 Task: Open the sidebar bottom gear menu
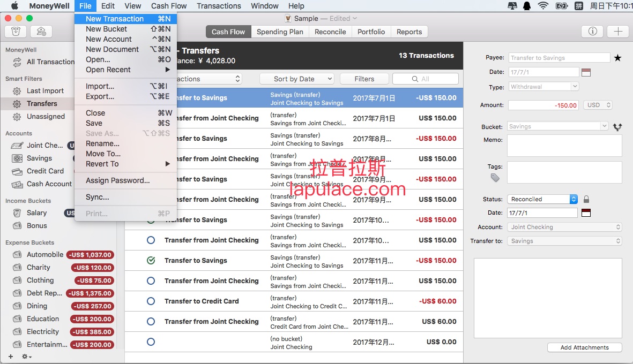click(x=27, y=357)
